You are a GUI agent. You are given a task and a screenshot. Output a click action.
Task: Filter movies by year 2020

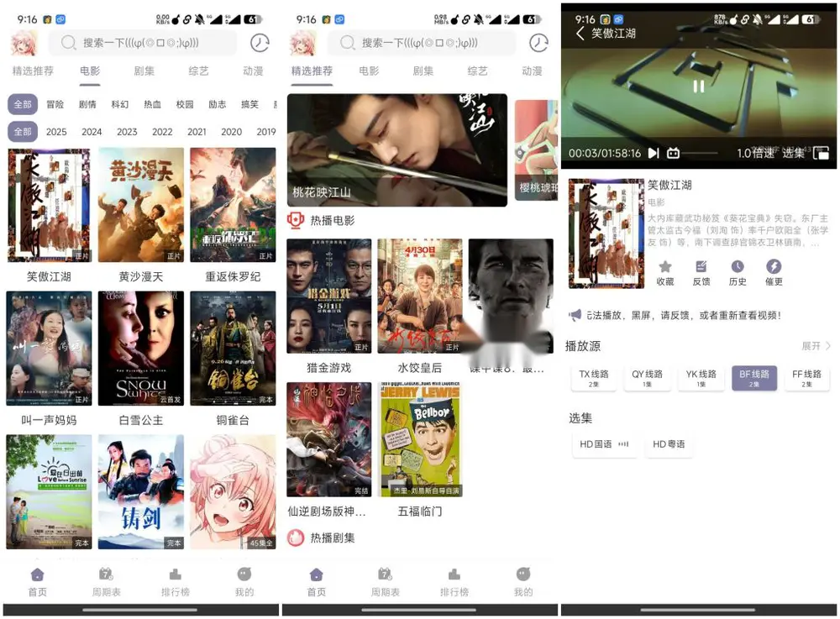(232, 132)
